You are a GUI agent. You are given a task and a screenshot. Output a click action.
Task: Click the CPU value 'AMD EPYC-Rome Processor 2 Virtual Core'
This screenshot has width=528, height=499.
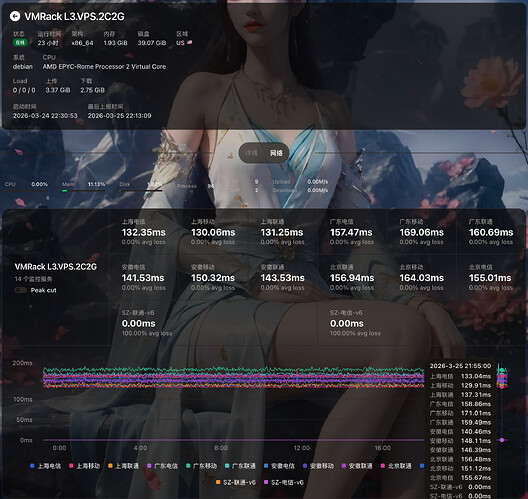pos(104,67)
